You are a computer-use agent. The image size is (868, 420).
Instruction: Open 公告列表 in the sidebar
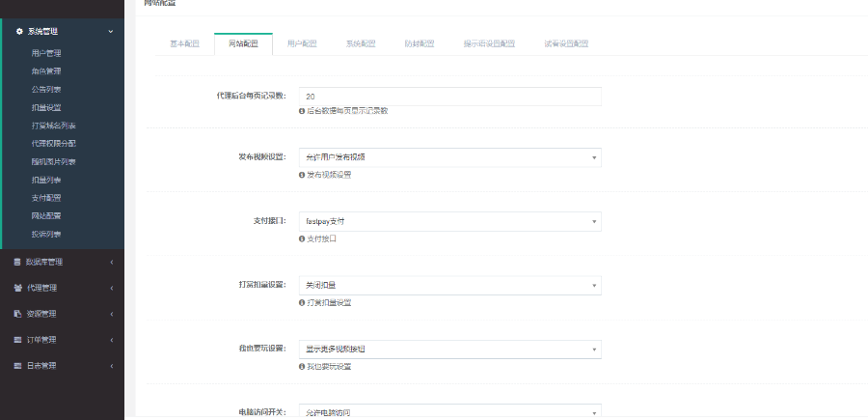point(46,89)
